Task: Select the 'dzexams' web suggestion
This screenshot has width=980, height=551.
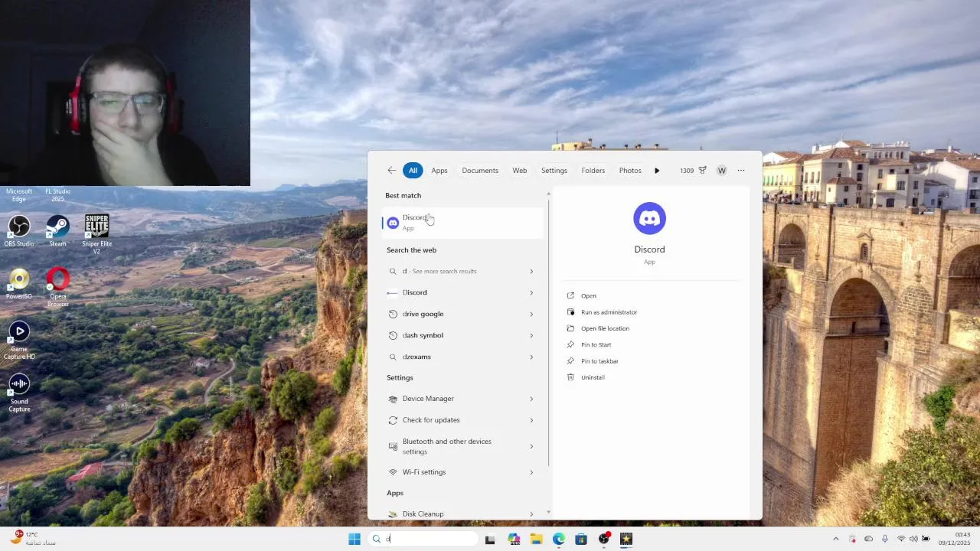Action: pos(461,357)
